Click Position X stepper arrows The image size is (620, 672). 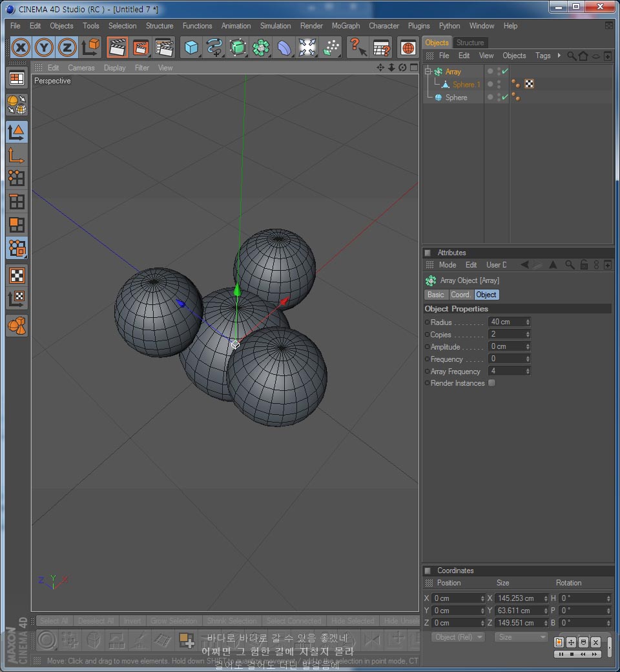pyautogui.click(x=482, y=598)
